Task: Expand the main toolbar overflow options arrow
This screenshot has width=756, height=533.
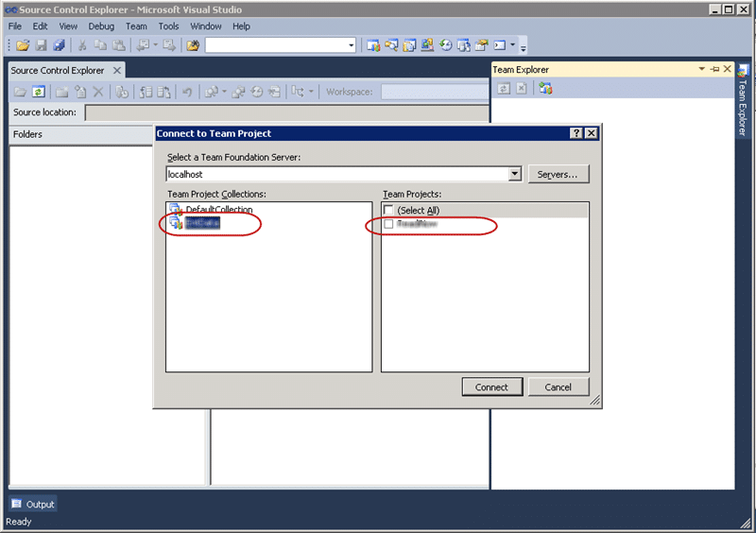Action: click(x=524, y=47)
